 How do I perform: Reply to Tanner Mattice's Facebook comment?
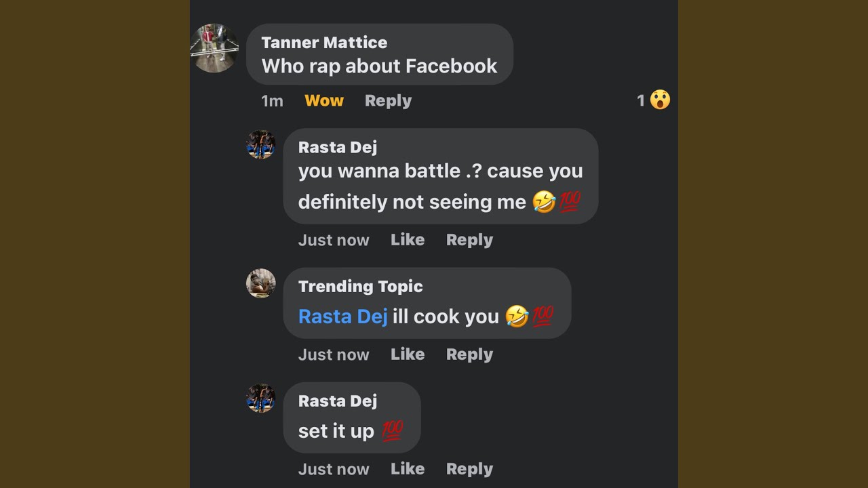pyautogui.click(x=388, y=101)
